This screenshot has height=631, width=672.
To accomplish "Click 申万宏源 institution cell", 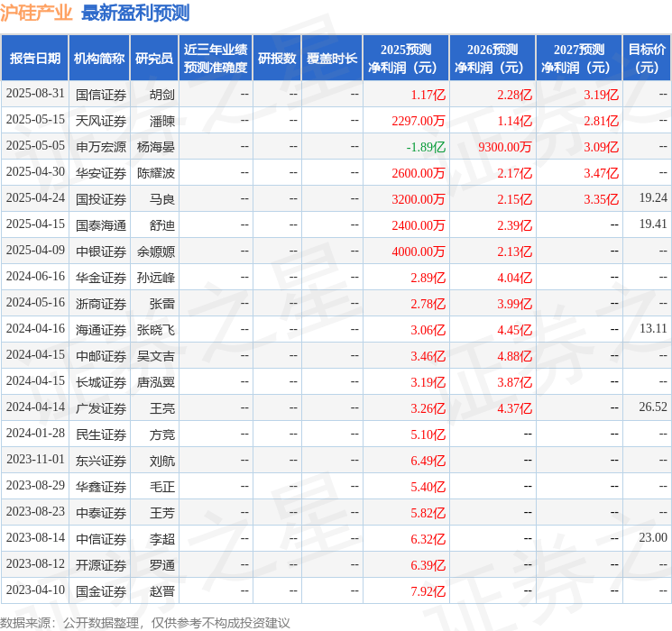I will (x=101, y=147).
